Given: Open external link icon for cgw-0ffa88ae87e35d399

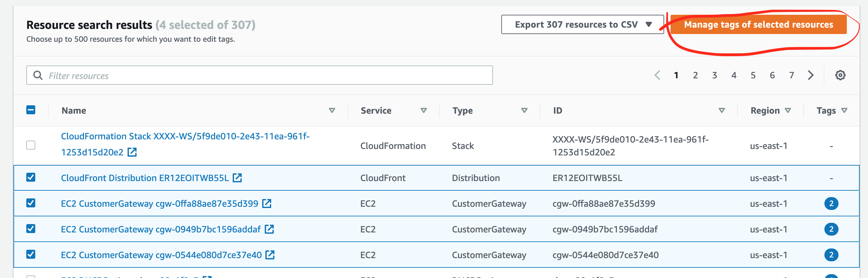Looking at the screenshot, I should tap(267, 204).
